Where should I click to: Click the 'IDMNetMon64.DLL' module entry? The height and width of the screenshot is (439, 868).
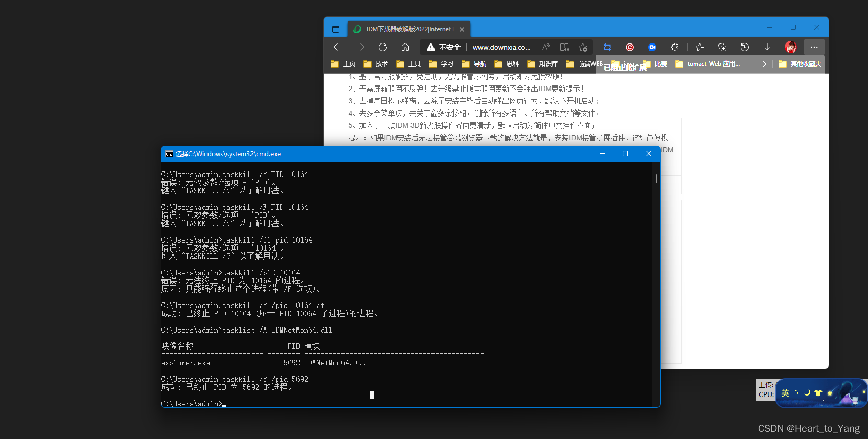point(335,363)
